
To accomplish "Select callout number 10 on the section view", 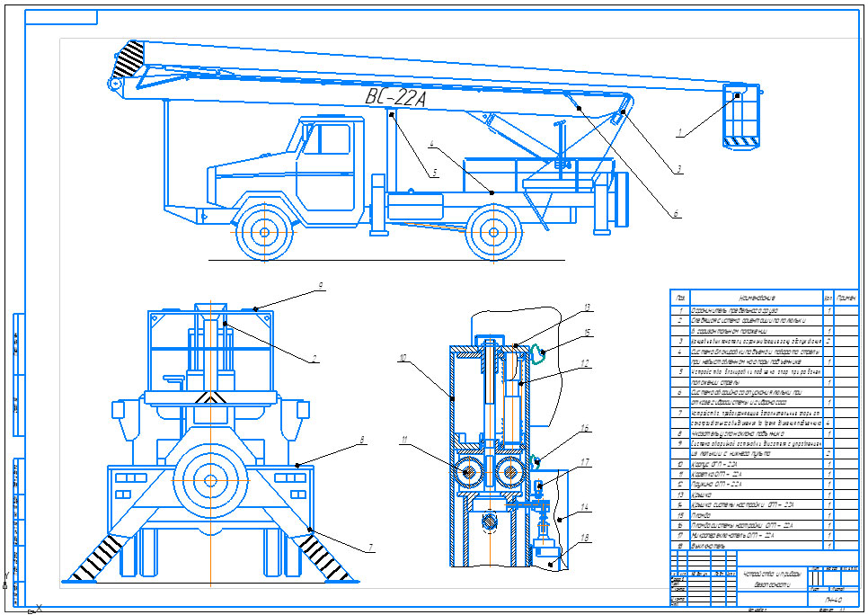I will (403, 358).
